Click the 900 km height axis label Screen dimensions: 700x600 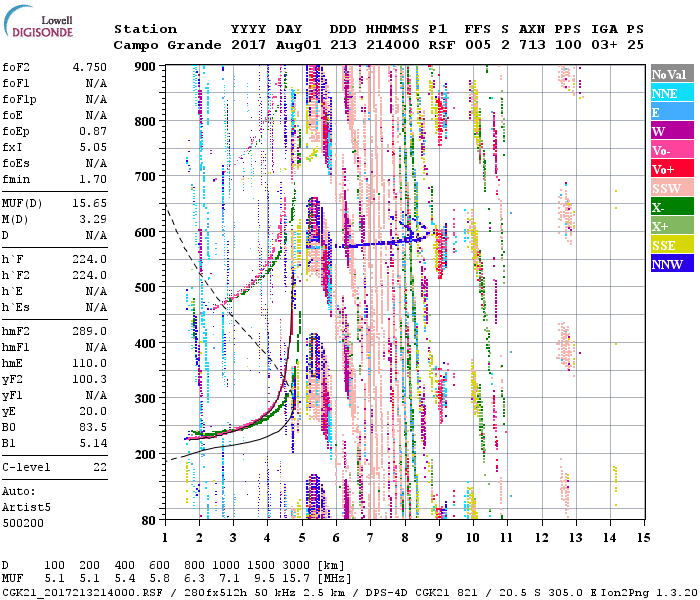(x=146, y=66)
